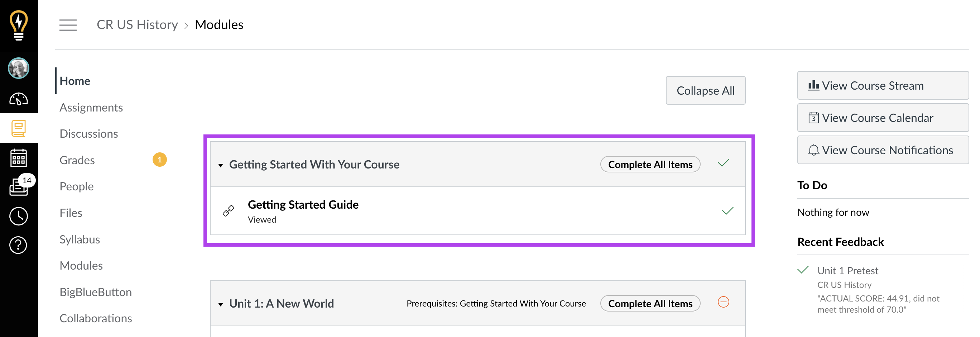The height and width of the screenshot is (337, 980).
Task: Open the Help question mark icon
Action: (x=19, y=245)
